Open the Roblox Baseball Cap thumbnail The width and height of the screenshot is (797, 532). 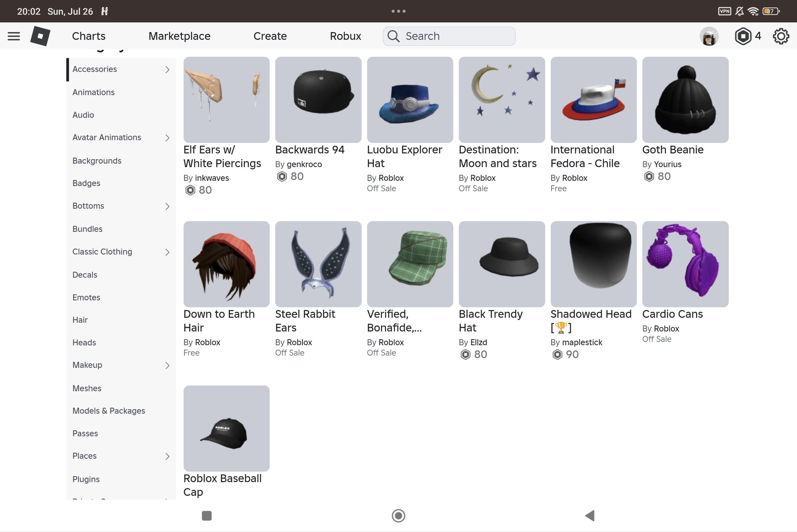227,429
